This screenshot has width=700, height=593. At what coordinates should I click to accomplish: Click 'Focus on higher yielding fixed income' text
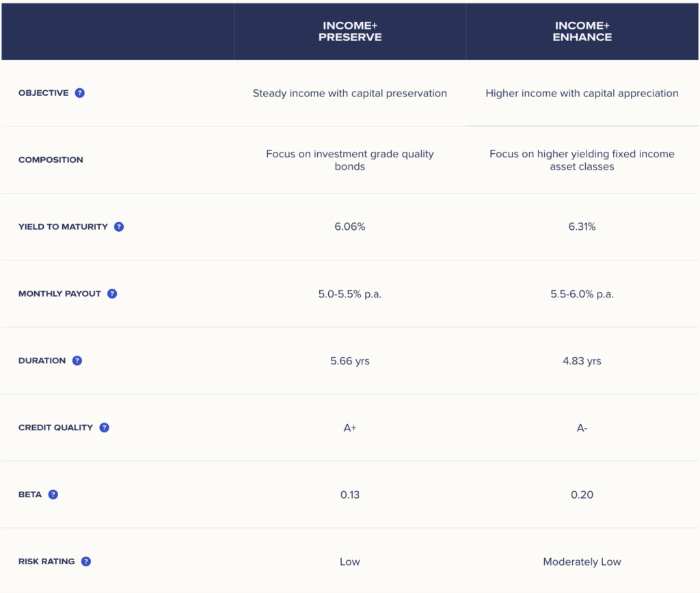click(x=582, y=154)
